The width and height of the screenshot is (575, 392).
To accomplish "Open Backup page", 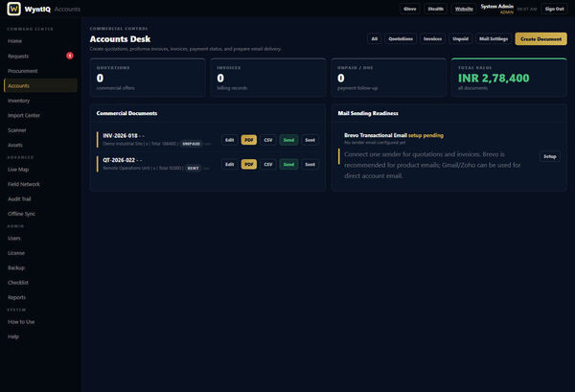I will click(16, 267).
